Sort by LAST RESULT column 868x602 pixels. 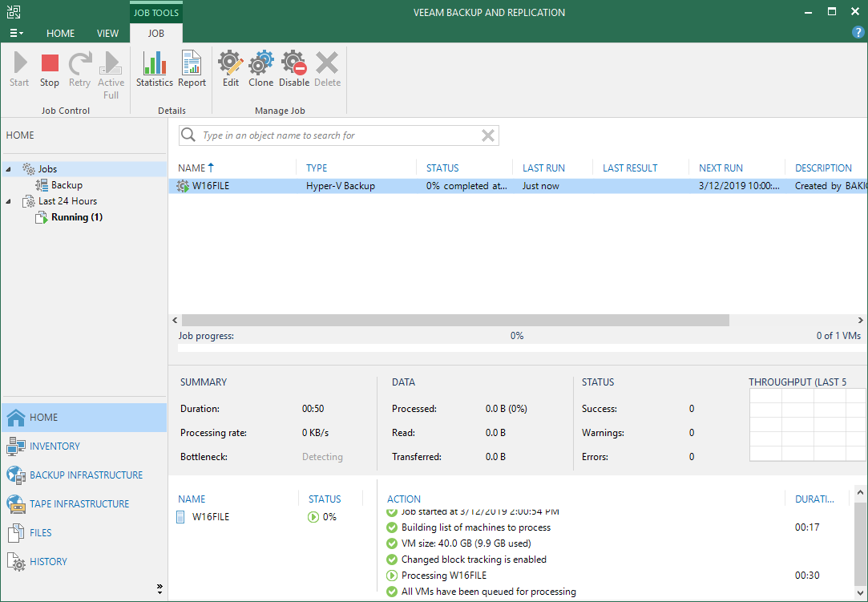[630, 168]
